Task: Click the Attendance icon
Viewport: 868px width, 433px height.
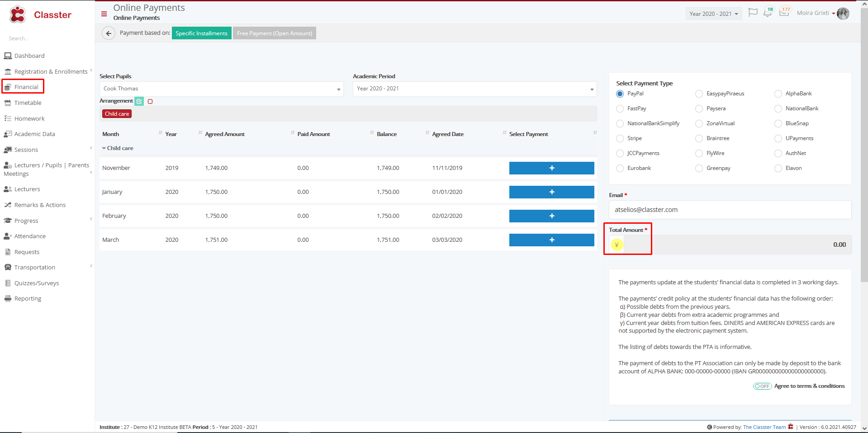Action: coord(8,236)
